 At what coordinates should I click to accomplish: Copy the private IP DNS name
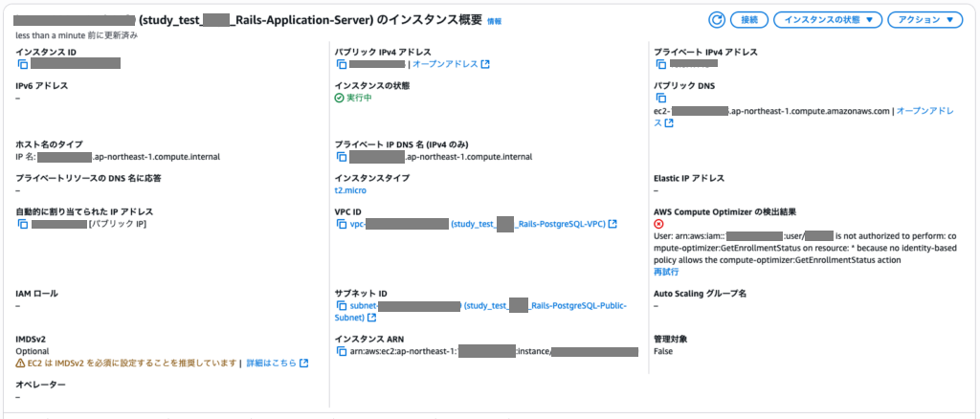pos(341,157)
